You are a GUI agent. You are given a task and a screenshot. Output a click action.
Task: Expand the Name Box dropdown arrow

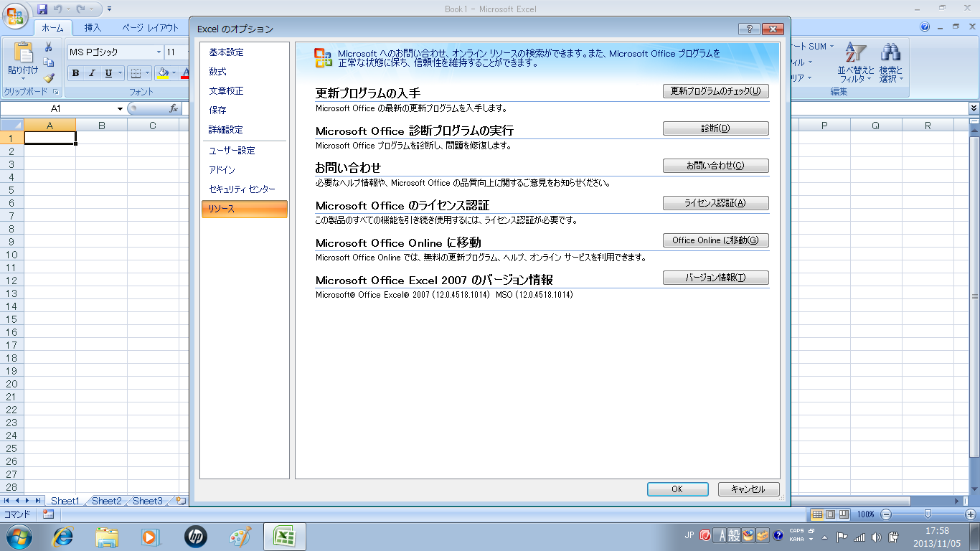pyautogui.click(x=120, y=109)
